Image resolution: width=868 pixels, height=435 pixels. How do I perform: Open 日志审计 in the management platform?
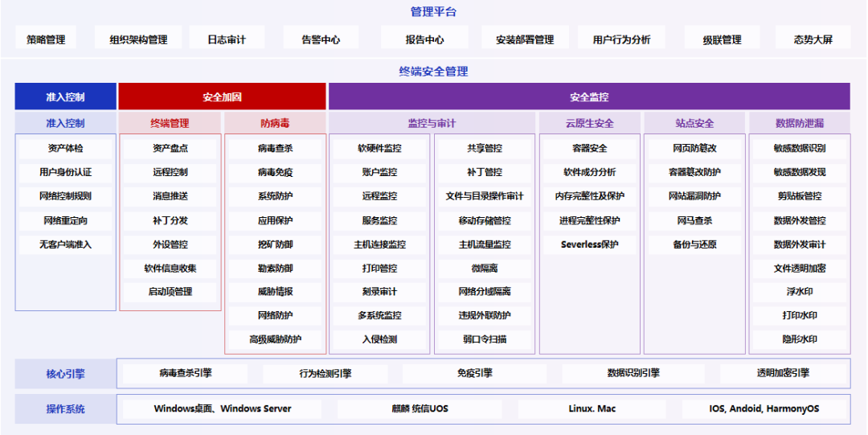226,39
